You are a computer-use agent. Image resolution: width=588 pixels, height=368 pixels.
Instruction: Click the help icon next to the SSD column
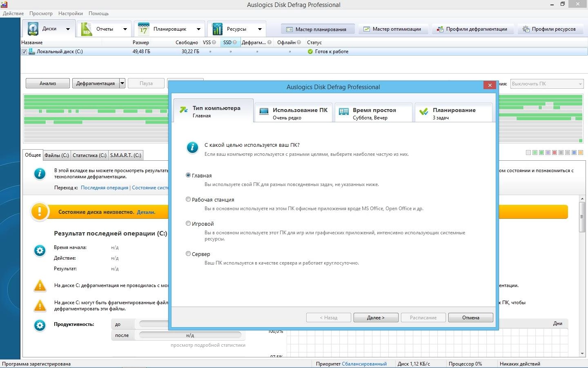234,42
